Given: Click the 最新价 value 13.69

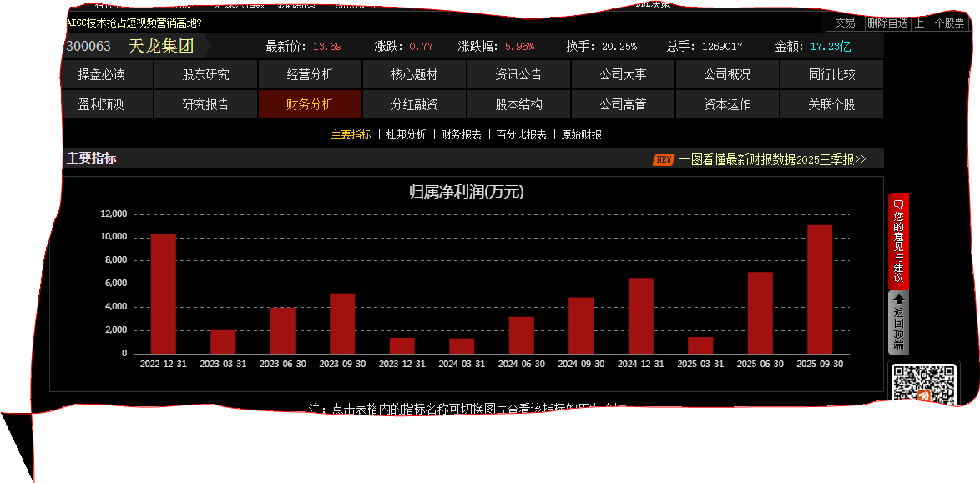Looking at the screenshot, I should [327, 46].
